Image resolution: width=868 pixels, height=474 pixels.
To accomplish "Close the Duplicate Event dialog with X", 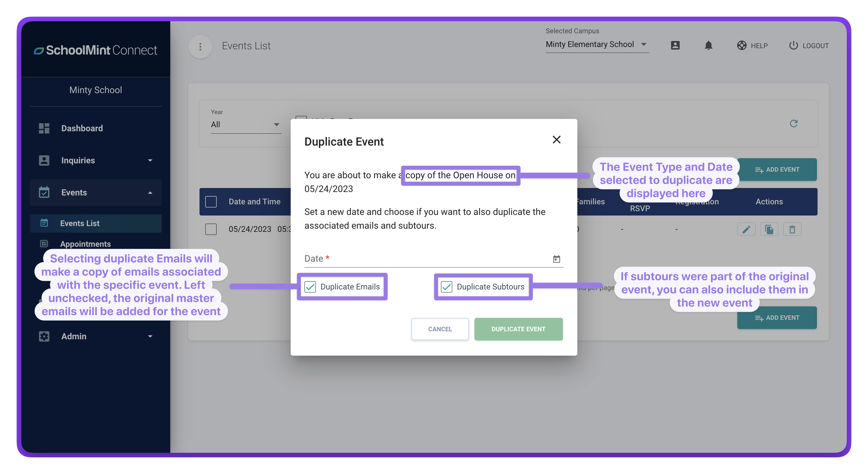I will pos(556,140).
